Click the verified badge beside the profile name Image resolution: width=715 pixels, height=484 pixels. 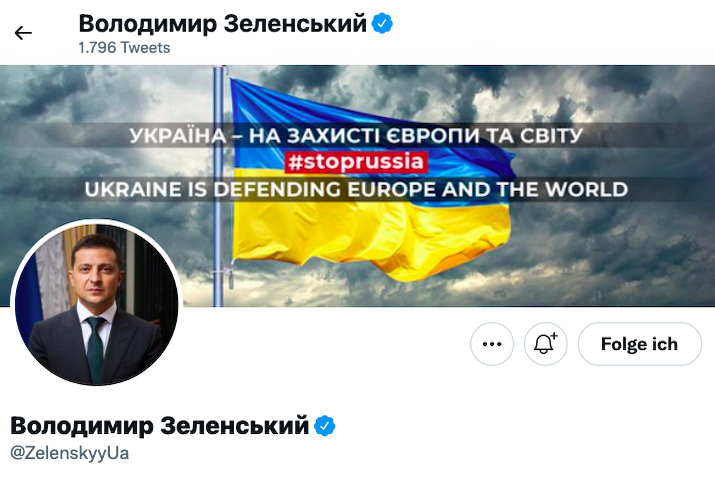pyautogui.click(x=325, y=426)
